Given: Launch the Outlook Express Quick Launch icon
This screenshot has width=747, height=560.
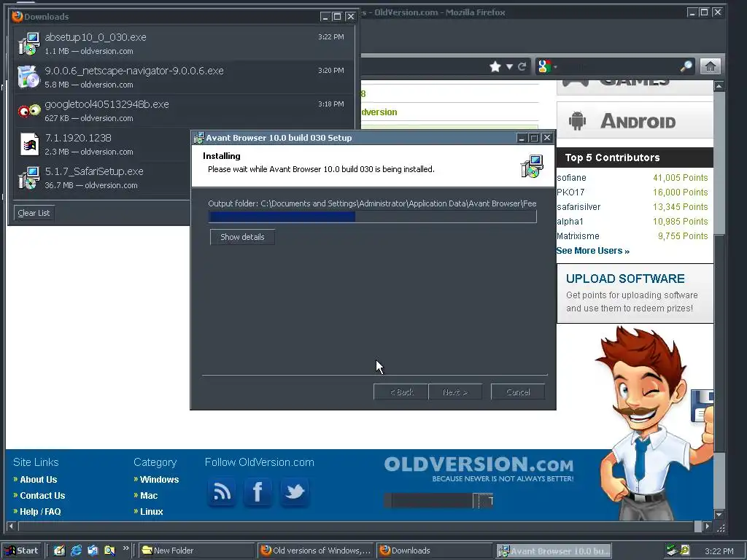Looking at the screenshot, I should click(x=93, y=551).
